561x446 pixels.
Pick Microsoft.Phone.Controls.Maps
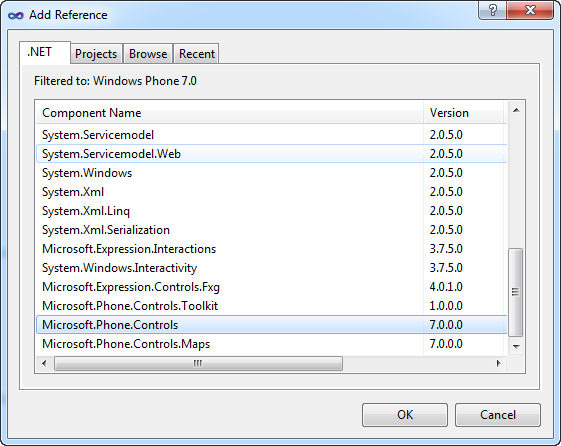pyautogui.click(x=272, y=344)
